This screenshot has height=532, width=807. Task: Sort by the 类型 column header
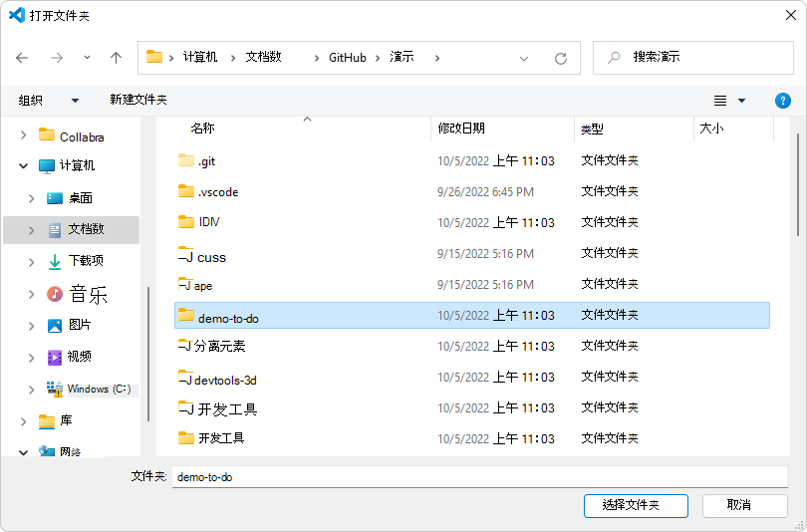tap(592, 129)
